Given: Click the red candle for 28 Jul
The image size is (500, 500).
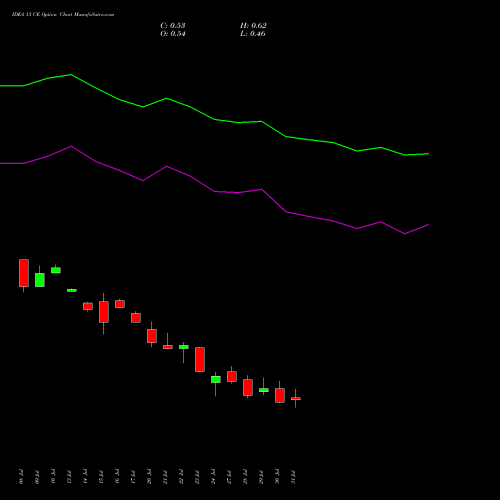Looking at the screenshot, I should (x=248, y=387).
